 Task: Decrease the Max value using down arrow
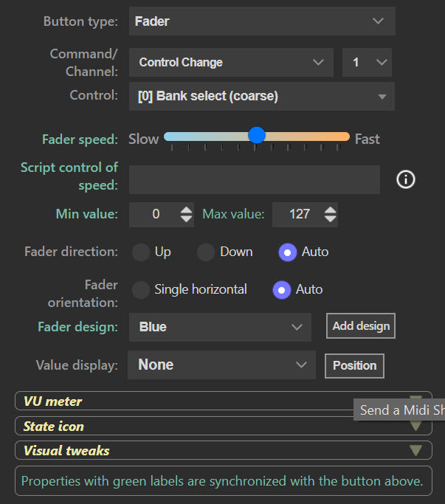point(330,219)
